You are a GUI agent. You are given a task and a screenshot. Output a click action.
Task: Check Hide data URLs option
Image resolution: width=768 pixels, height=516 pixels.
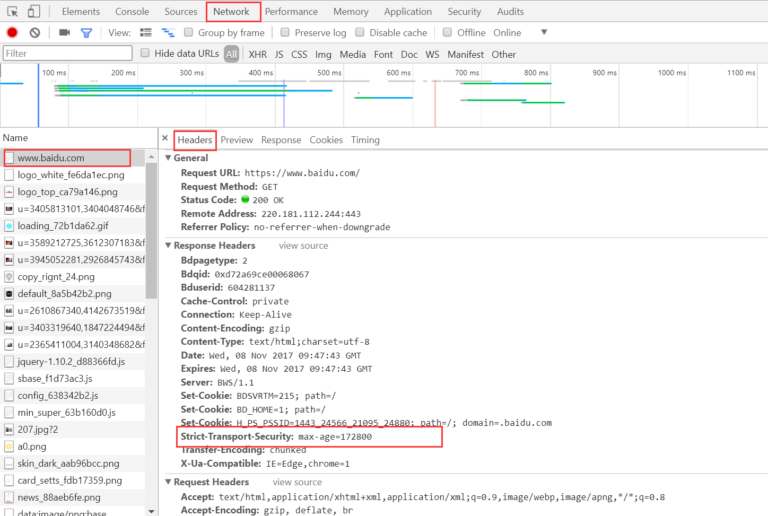[x=144, y=53]
